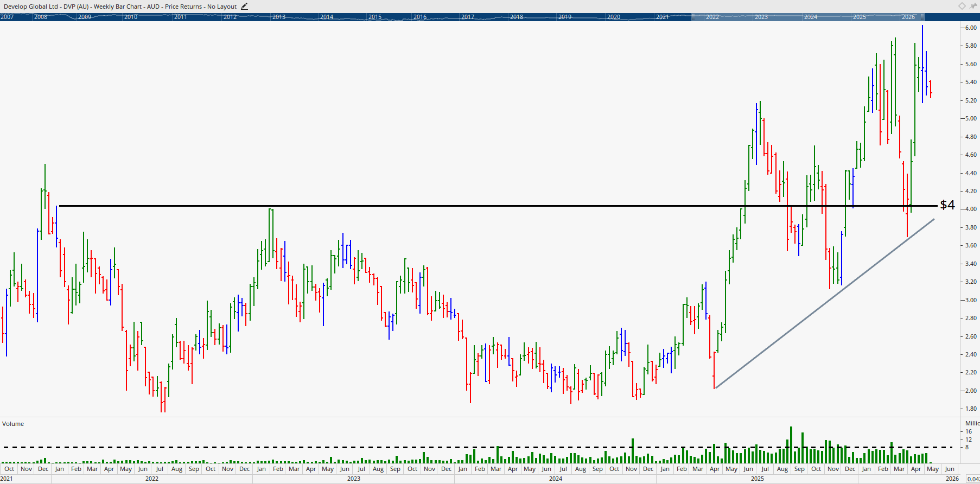Click the Volume panel label
This screenshot has width=980, height=484.
(x=13, y=424)
